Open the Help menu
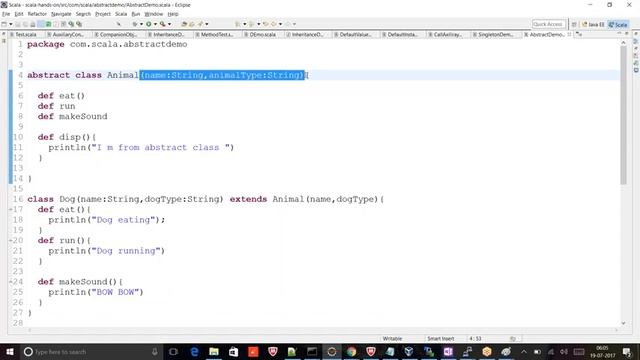The width and height of the screenshot is (640, 360). [173, 14]
